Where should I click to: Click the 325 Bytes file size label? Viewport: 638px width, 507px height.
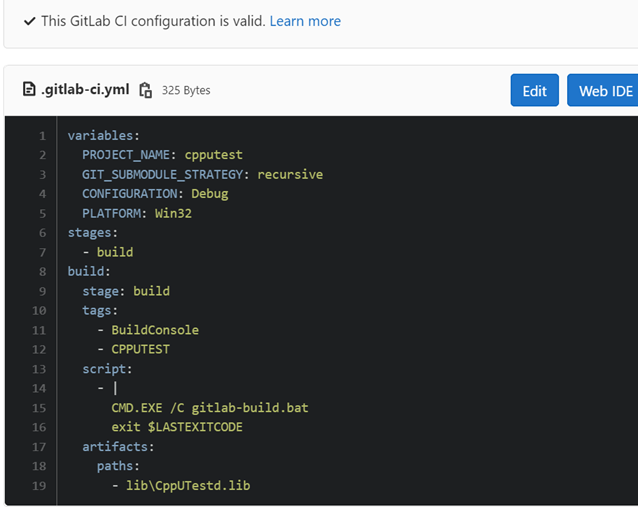(x=186, y=91)
